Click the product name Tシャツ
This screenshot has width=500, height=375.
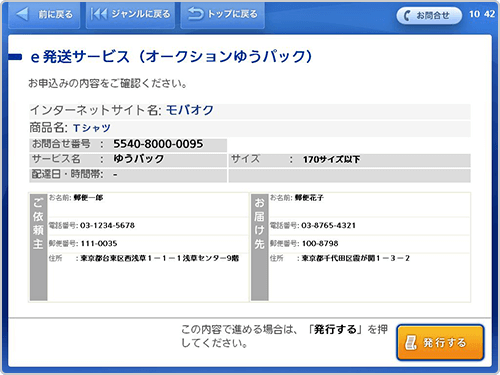pyautogui.click(x=92, y=128)
